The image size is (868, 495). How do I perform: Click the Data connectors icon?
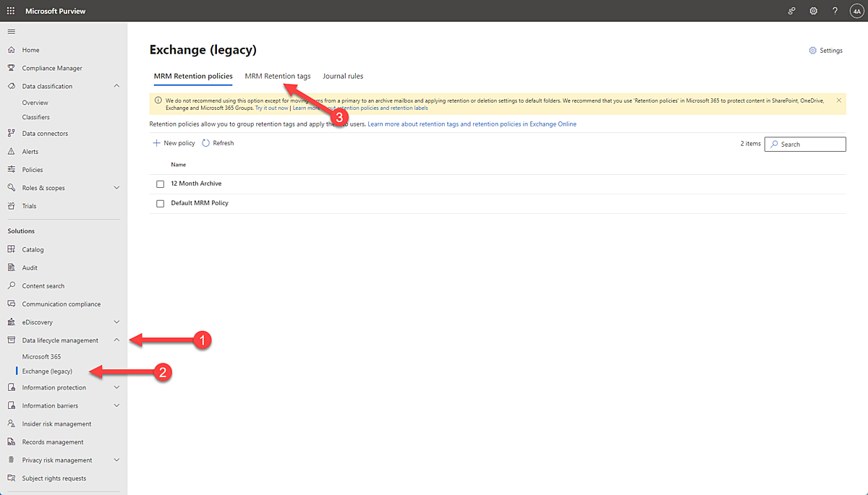point(11,133)
